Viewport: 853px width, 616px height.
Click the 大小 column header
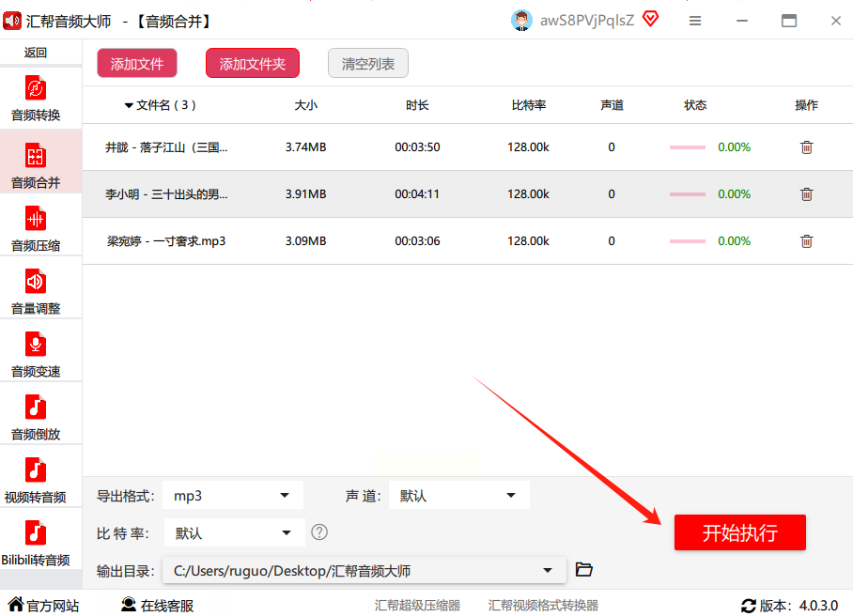click(x=305, y=105)
